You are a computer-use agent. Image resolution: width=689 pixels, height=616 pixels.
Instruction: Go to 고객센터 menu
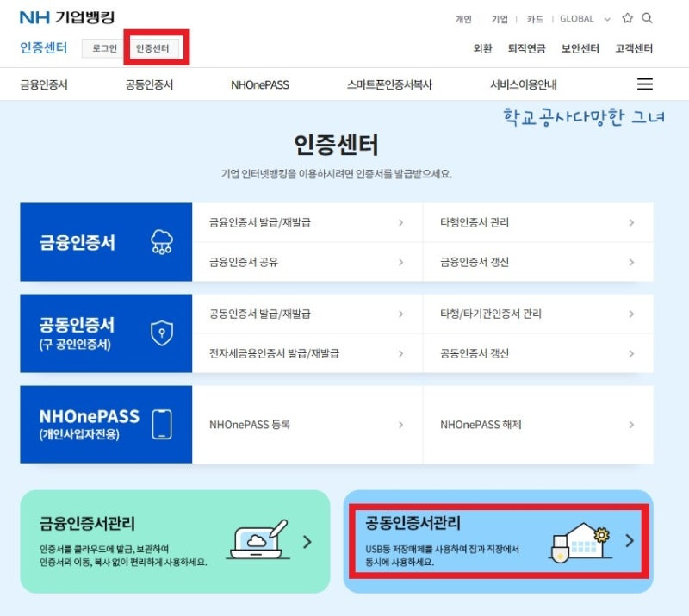tap(634, 48)
